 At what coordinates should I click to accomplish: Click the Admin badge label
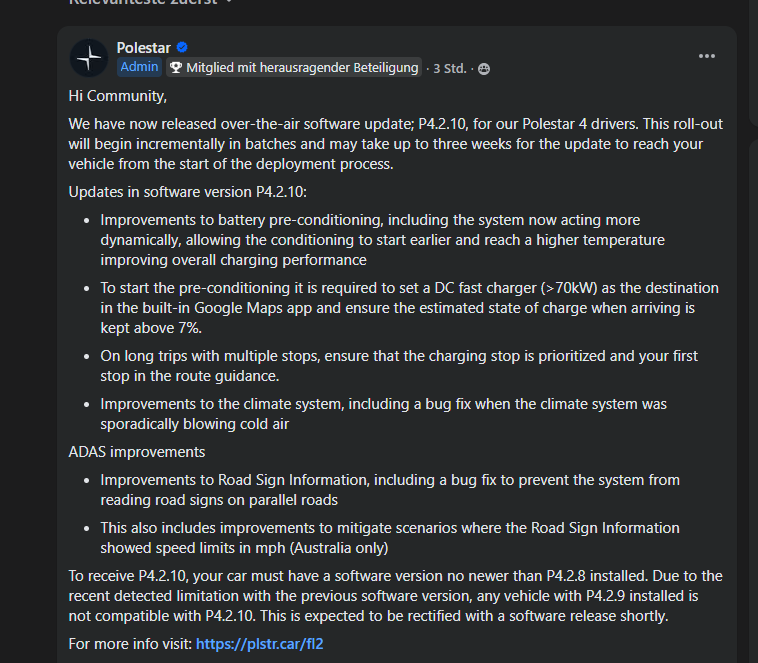(139, 67)
